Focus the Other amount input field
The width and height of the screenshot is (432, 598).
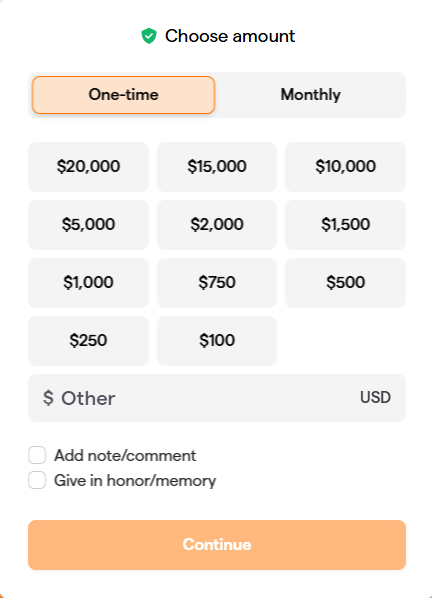[208, 398]
